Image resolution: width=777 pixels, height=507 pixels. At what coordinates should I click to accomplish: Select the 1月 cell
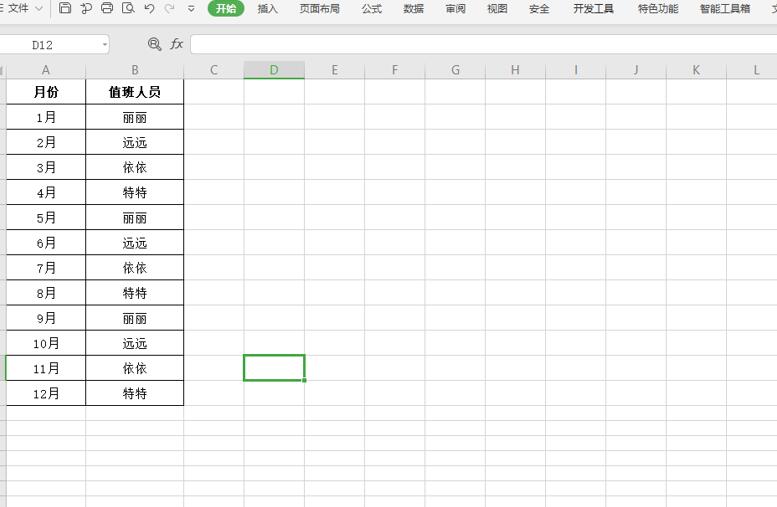46,117
